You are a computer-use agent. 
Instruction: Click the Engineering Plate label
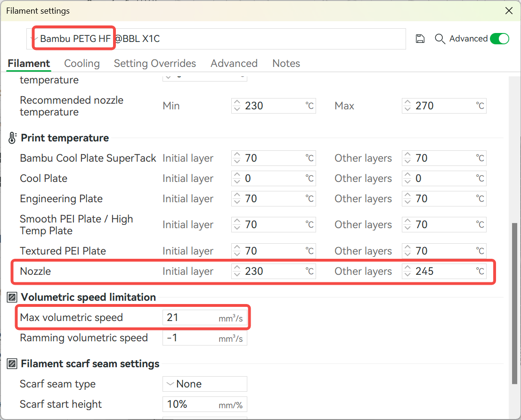pyautogui.click(x=61, y=198)
